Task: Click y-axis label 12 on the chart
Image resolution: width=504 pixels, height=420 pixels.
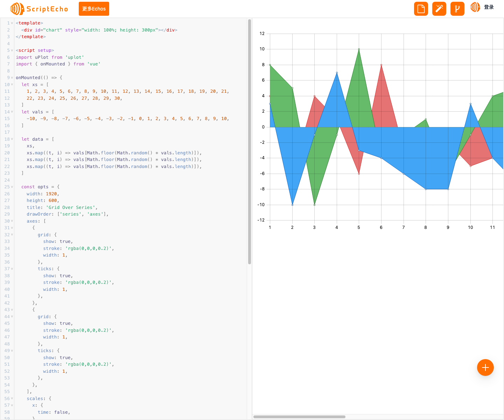Action: 262,34
